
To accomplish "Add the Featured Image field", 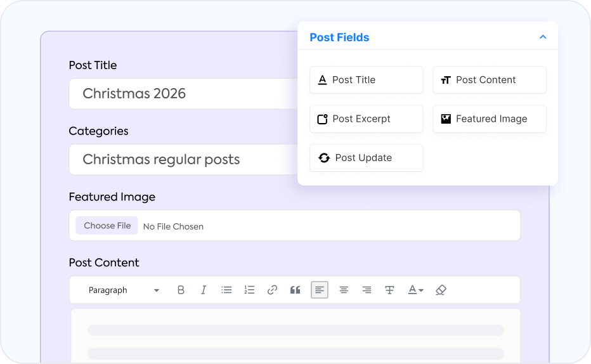I will (x=489, y=119).
